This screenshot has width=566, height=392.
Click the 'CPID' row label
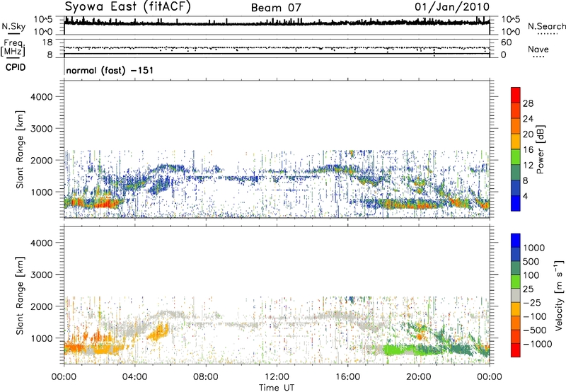click(16, 67)
